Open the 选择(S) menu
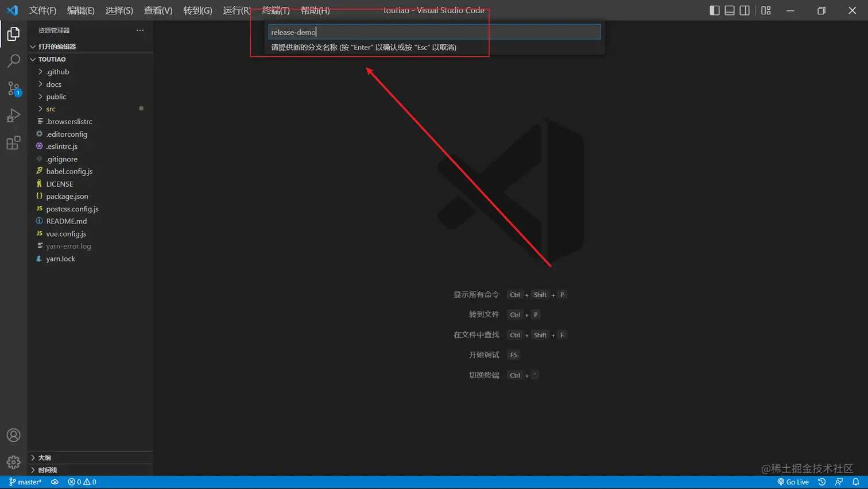The width and height of the screenshot is (868, 489). click(119, 10)
